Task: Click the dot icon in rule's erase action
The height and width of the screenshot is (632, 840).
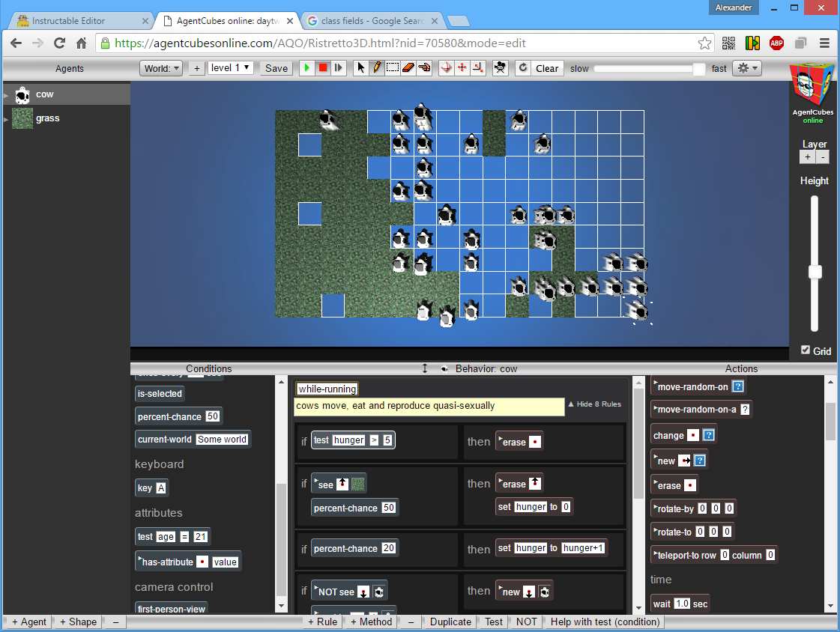Action: 534,442
